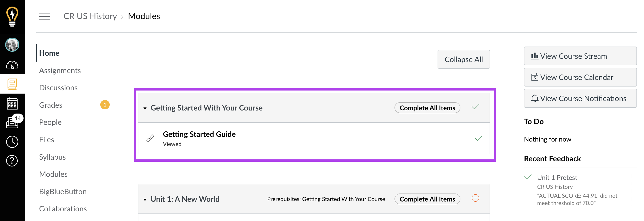Click the Collapse All button
Screen dimensions: 644x221
463,59
